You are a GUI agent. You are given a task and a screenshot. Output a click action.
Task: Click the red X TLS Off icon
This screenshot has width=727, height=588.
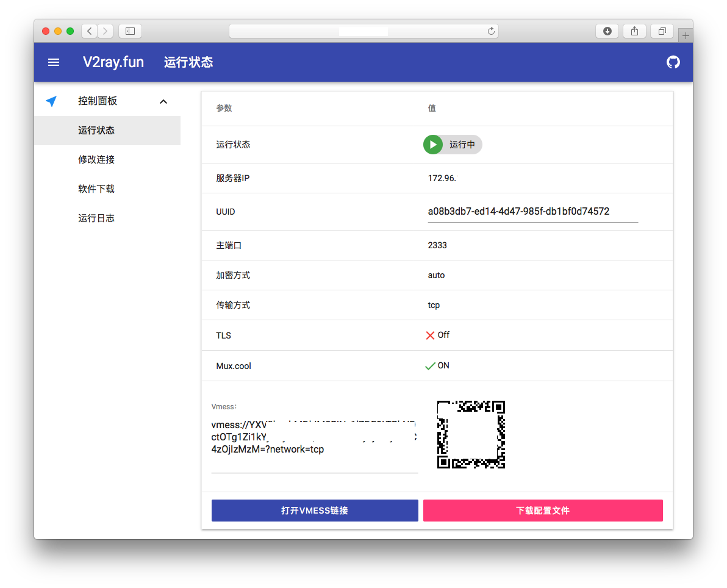[430, 335]
